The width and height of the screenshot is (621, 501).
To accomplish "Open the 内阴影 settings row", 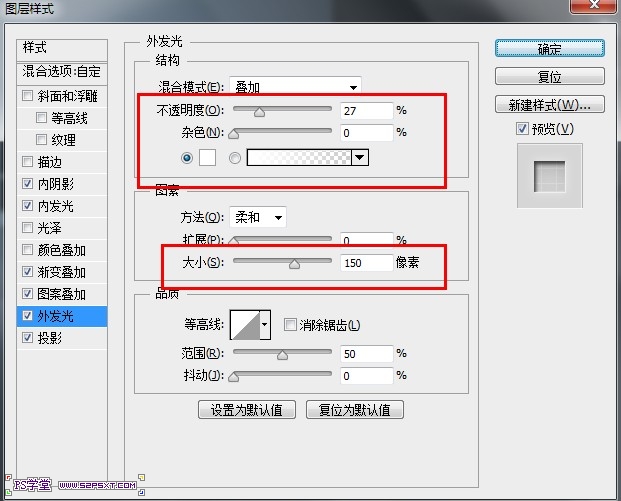I will pyautogui.click(x=62, y=184).
